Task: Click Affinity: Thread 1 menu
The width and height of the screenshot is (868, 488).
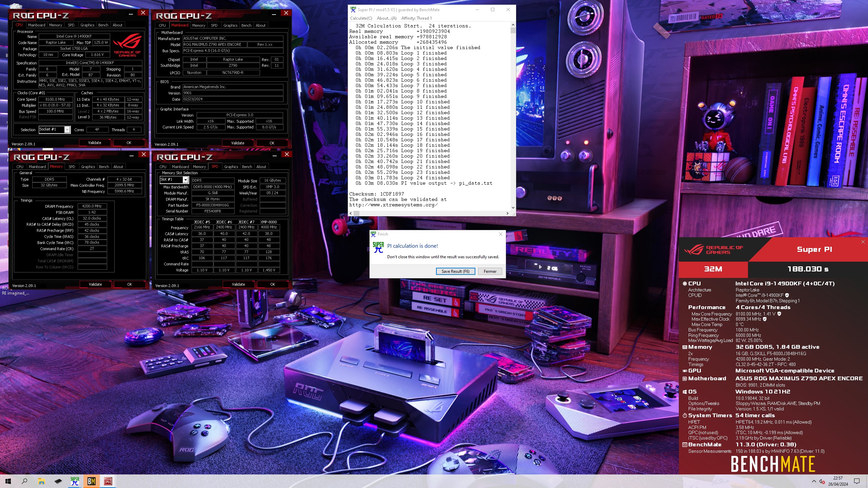Action: coord(416,18)
